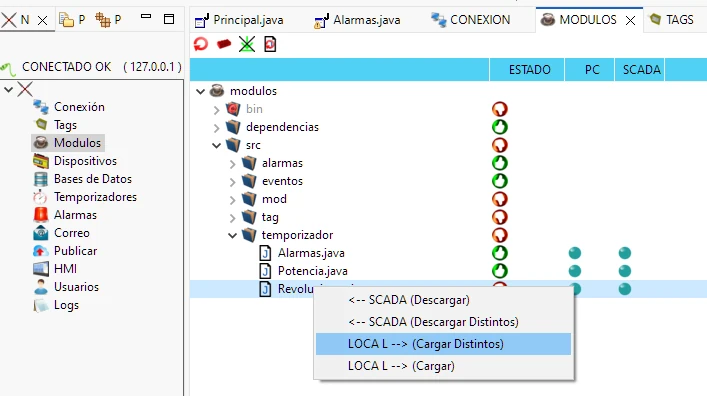Screen dimensions: 707x396
Task: Click the red refresh toolbar icon
Action: [x=201, y=44]
